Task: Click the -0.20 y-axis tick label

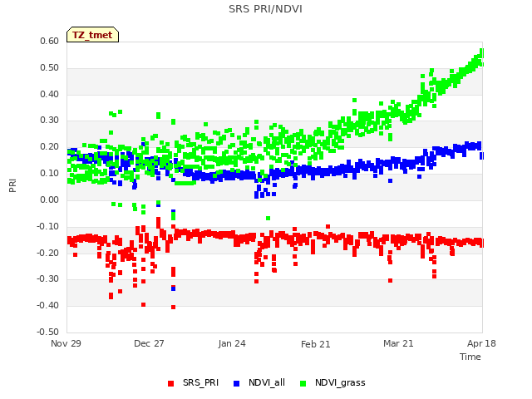Action: pos(48,253)
